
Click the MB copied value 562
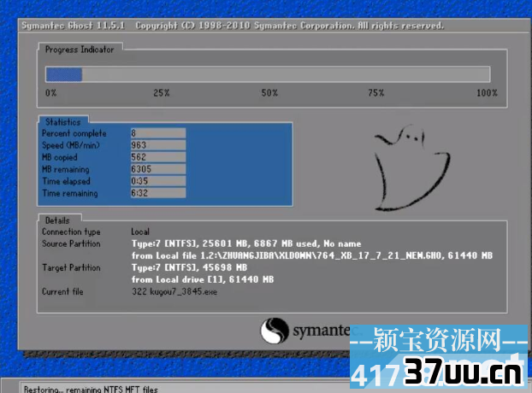pyautogui.click(x=158, y=157)
